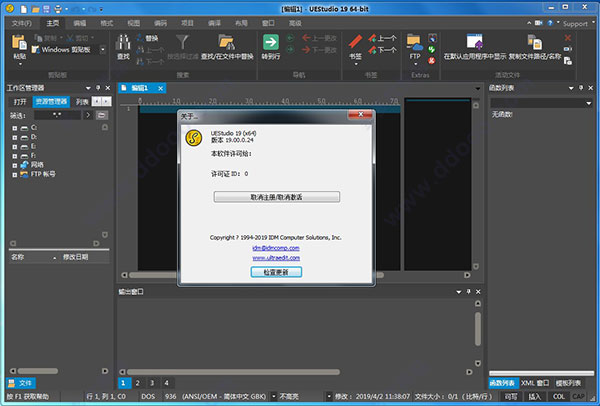Click the output window horizontal scrollbar

(x=233, y=372)
